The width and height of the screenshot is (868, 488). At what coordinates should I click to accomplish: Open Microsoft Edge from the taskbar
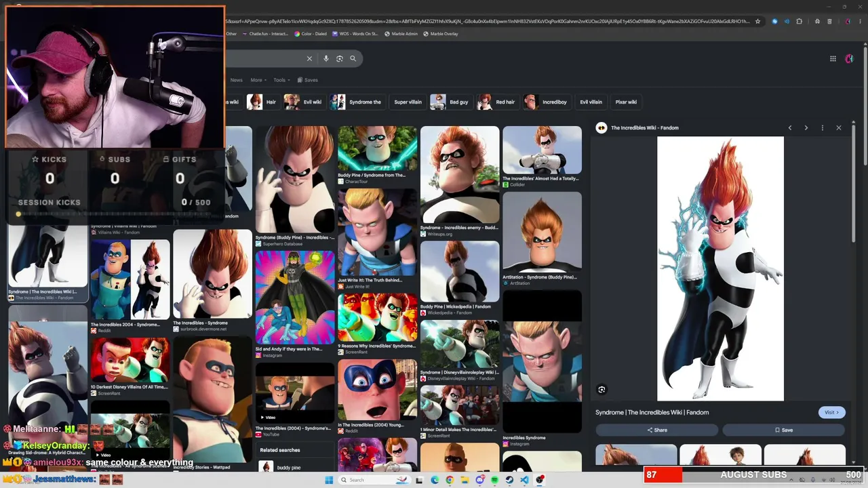click(435, 480)
